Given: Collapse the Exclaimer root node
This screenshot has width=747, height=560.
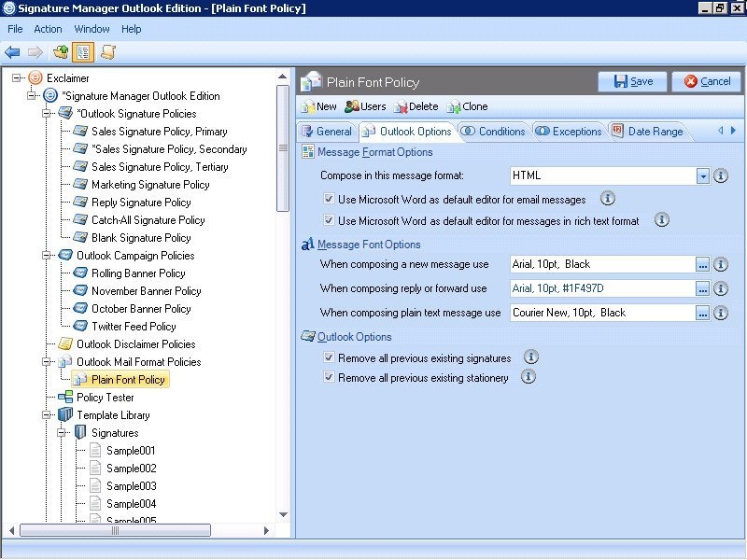Looking at the screenshot, I should pos(17,77).
